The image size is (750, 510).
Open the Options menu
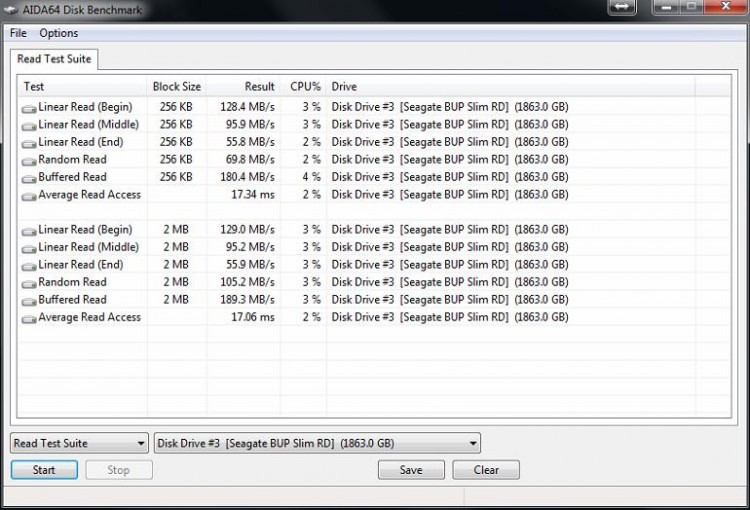coord(59,33)
